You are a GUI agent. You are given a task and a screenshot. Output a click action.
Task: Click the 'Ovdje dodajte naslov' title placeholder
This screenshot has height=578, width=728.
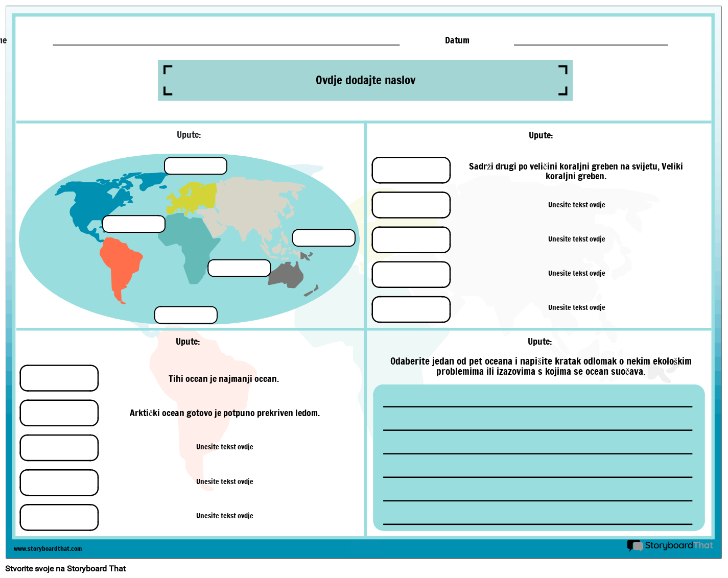pos(365,80)
